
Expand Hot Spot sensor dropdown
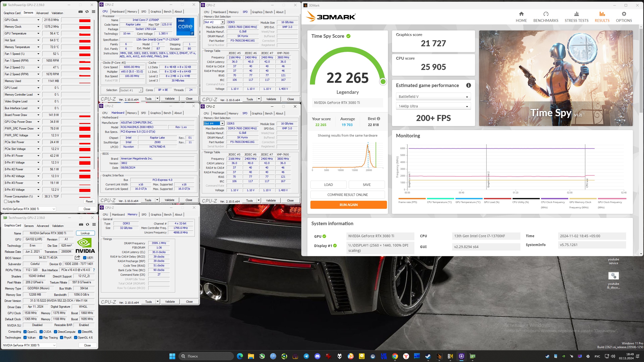38,40
